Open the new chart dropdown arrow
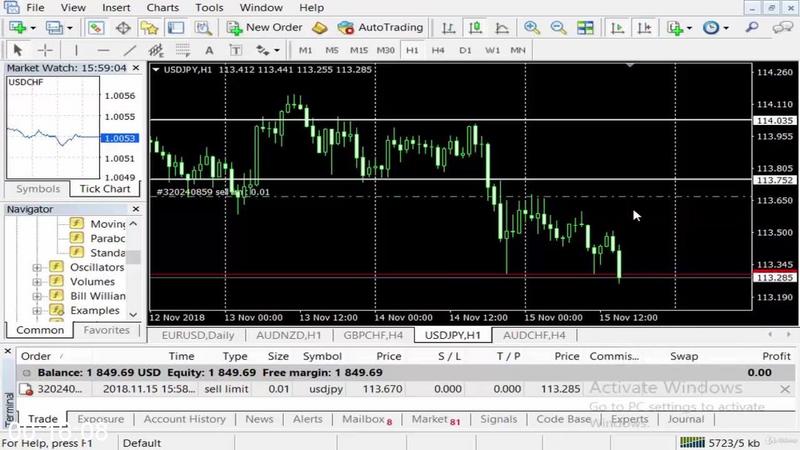 [x=33, y=28]
